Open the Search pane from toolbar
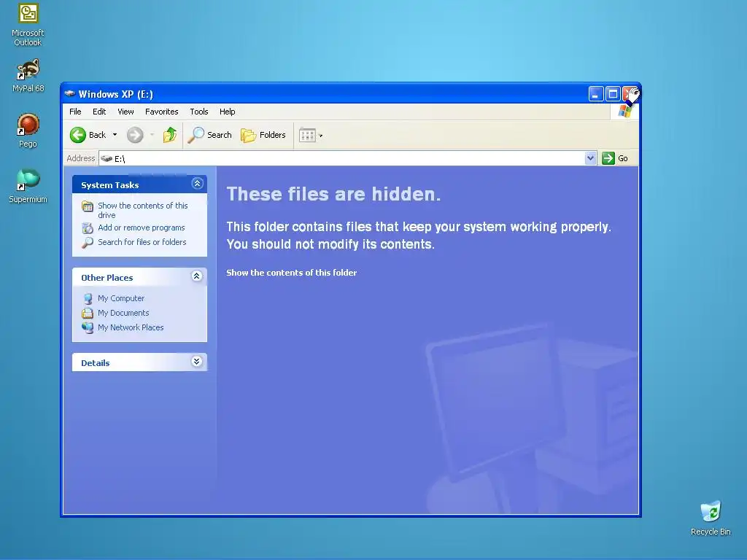Image resolution: width=747 pixels, height=560 pixels. pos(209,135)
